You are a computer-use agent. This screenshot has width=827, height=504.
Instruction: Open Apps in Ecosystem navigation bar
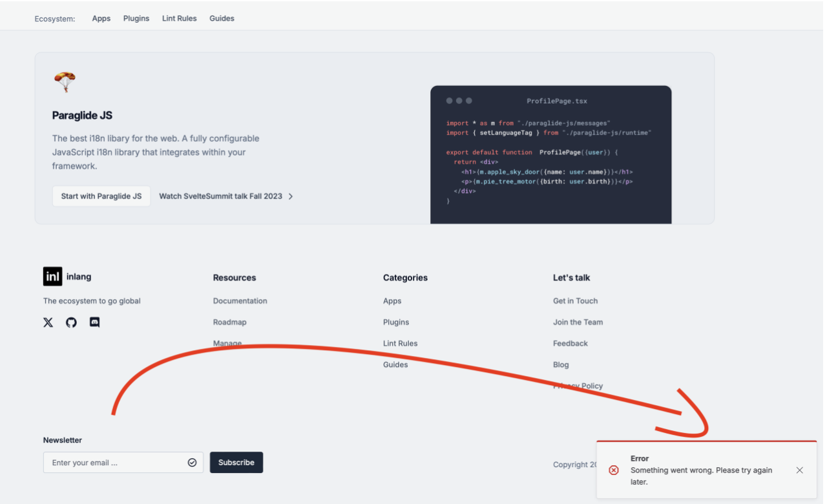click(x=101, y=19)
